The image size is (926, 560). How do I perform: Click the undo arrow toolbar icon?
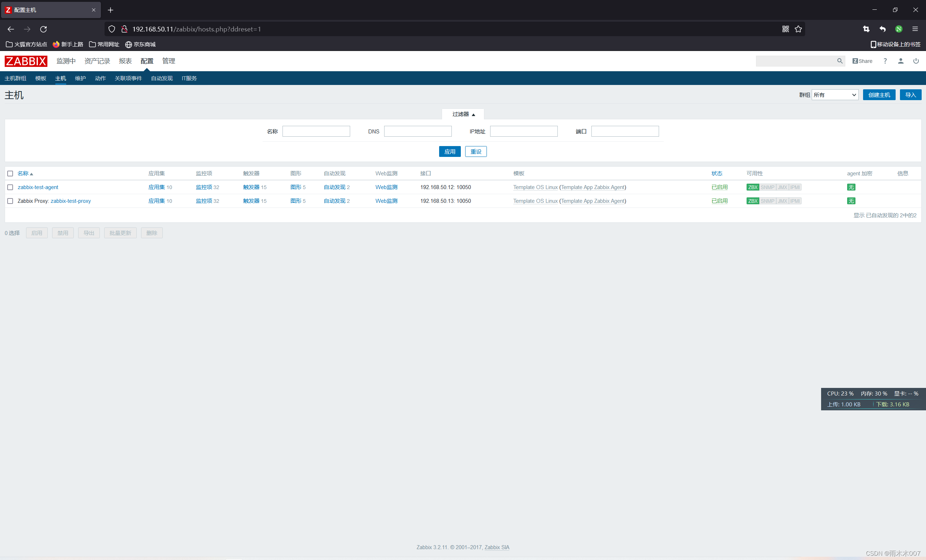point(882,29)
